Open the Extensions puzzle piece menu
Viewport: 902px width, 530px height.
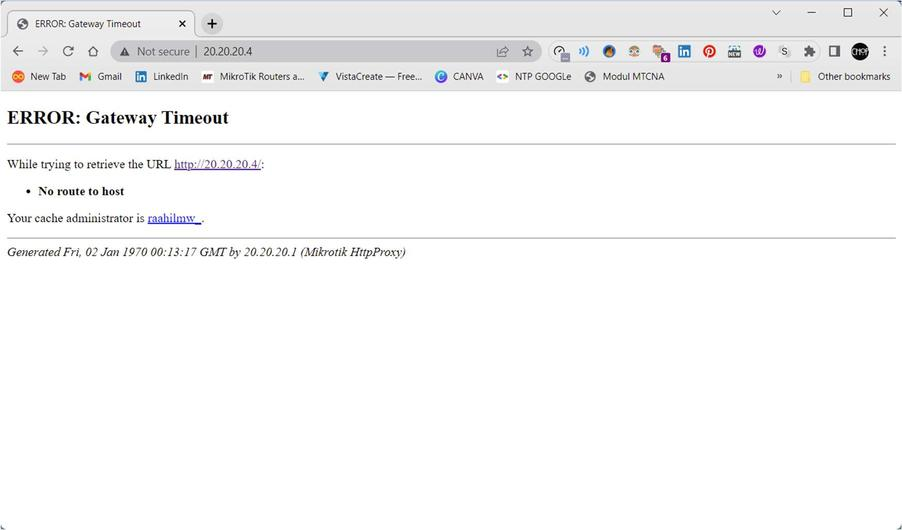pos(809,51)
